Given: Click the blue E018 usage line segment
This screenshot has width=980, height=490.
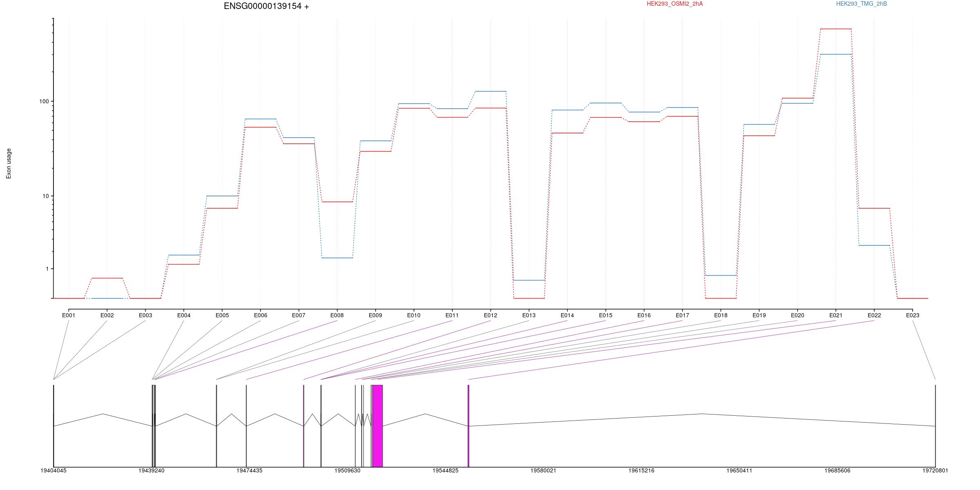Looking at the screenshot, I should coord(721,275).
